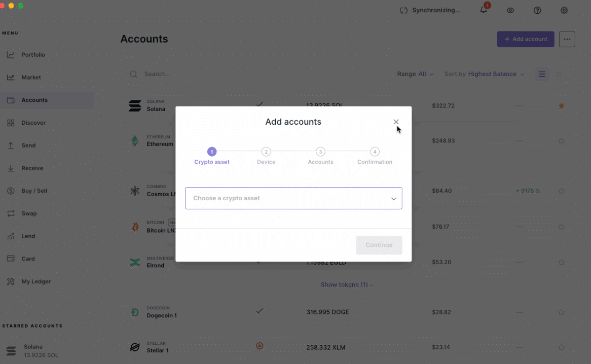The height and width of the screenshot is (364, 591).
Task: Unstar the Solana account
Action: click(562, 106)
